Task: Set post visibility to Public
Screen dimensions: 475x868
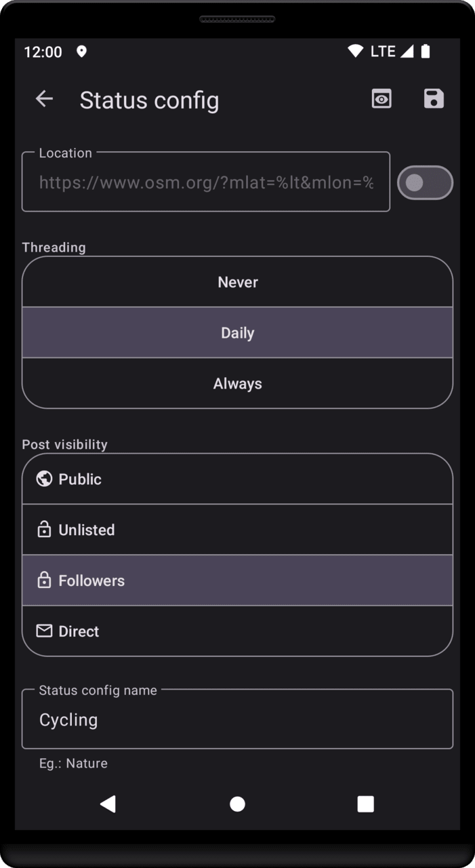Action: (x=237, y=479)
